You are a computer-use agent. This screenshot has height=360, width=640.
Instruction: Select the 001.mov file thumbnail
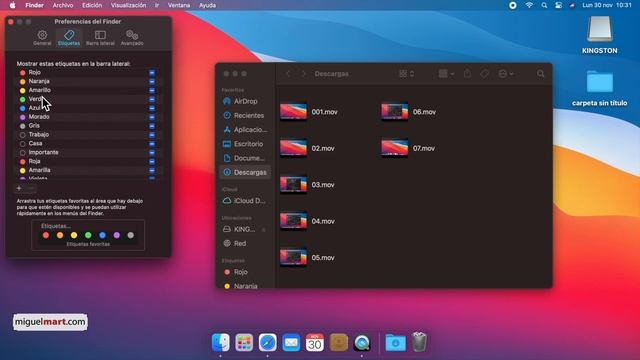coord(293,112)
